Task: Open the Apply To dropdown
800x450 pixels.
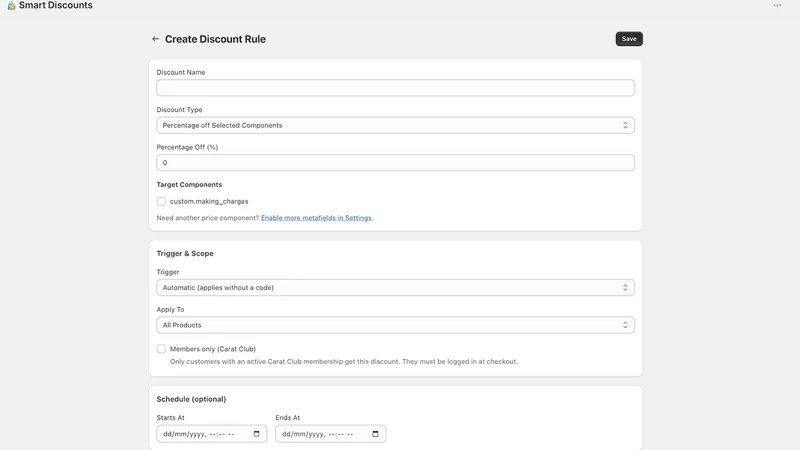Action: coord(395,325)
